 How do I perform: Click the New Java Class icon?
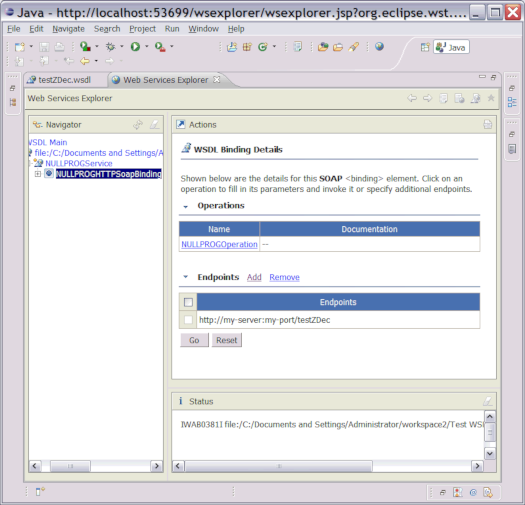[263, 47]
